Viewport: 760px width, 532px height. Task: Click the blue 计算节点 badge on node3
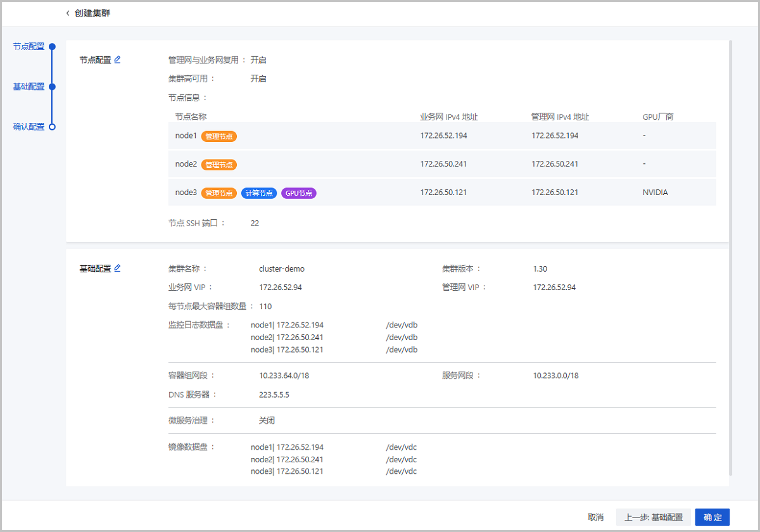pos(259,193)
